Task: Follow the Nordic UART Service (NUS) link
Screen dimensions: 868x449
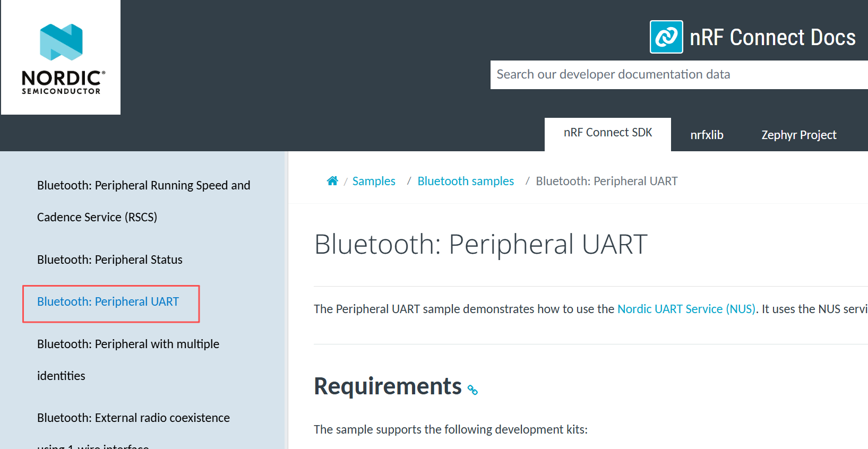Action: (x=686, y=309)
